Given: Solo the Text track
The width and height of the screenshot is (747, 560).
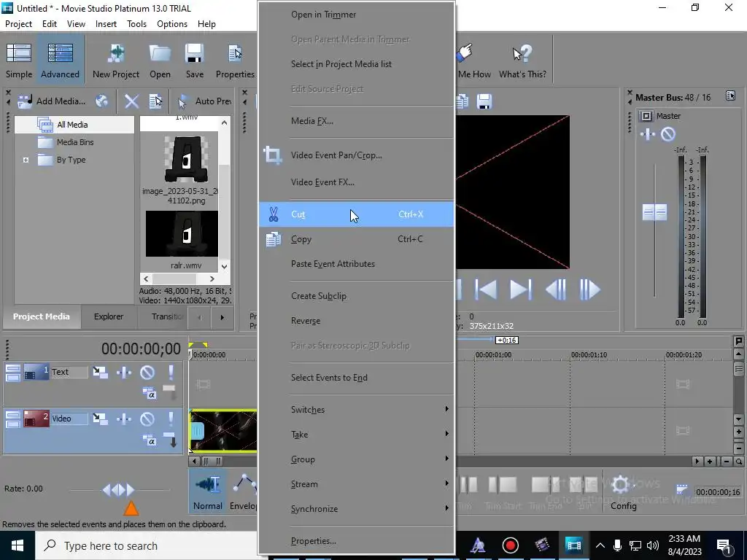Looking at the screenshot, I should (x=171, y=373).
